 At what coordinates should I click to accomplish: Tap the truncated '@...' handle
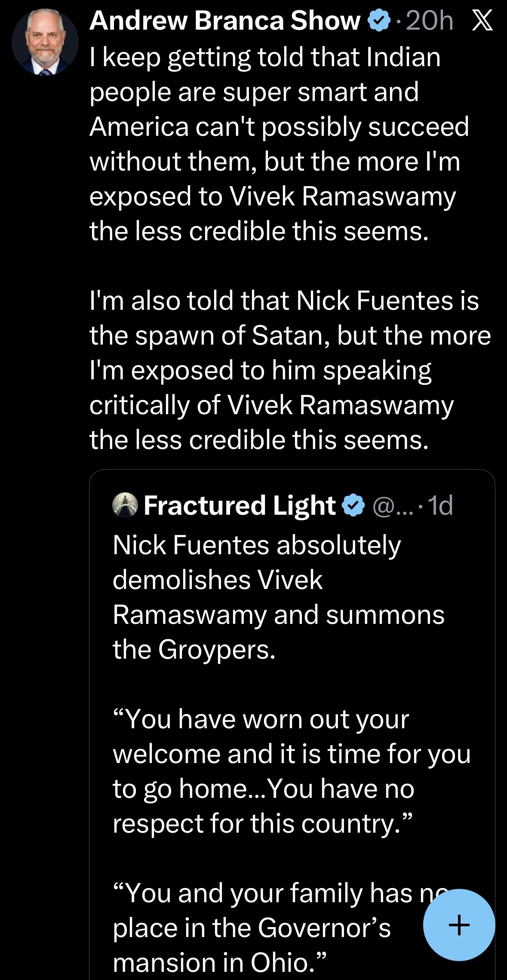[x=392, y=506]
